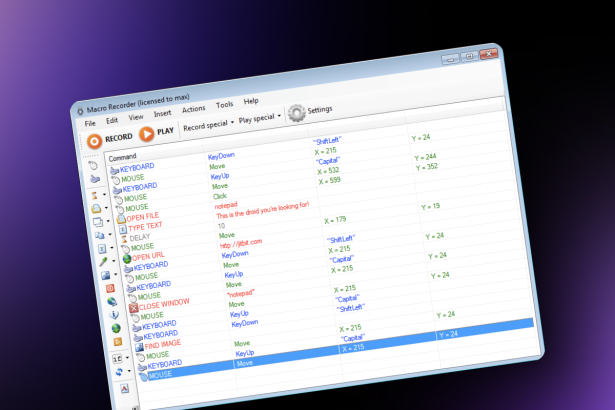Click the red power shutdown icon in the sidebar

click(x=110, y=289)
